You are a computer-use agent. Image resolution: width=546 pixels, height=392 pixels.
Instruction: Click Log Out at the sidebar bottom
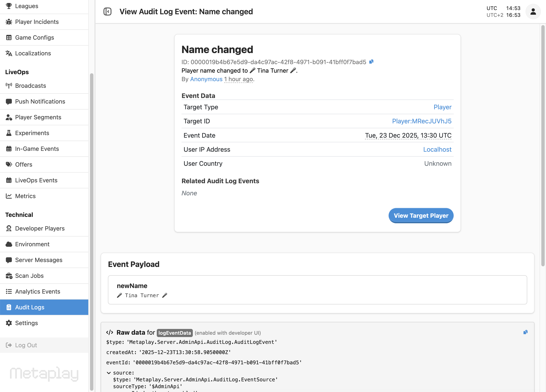click(x=26, y=345)
